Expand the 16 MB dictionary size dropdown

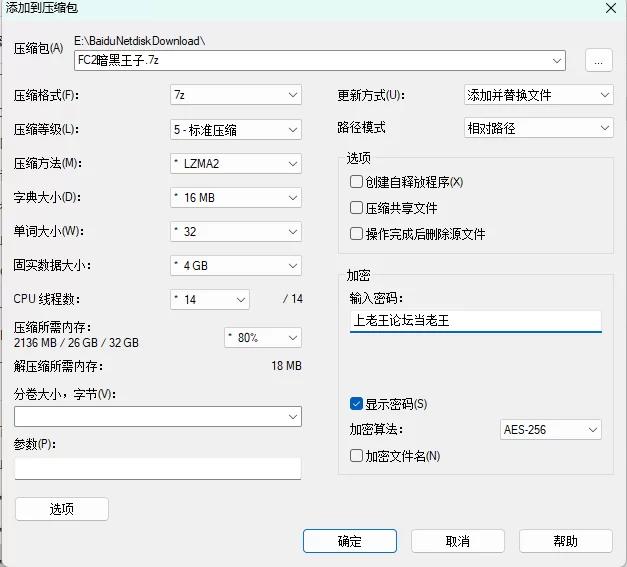coord(236,197)
